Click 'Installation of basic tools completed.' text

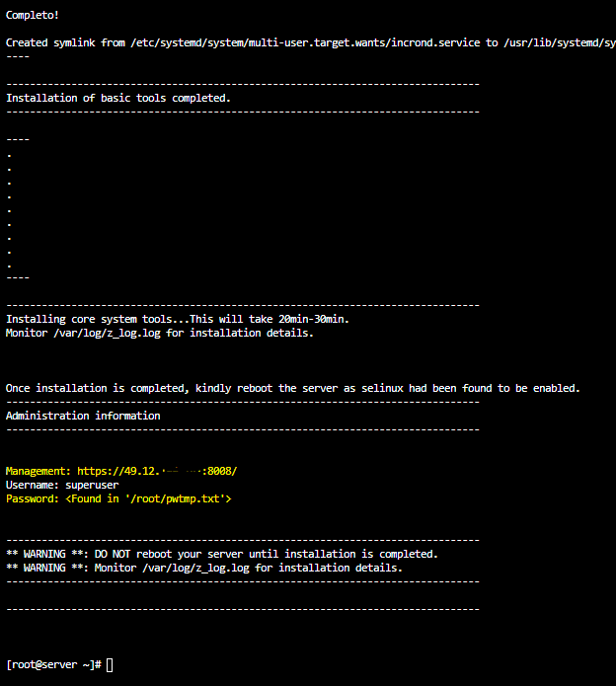pyautogui.click(x=118, y=98)
